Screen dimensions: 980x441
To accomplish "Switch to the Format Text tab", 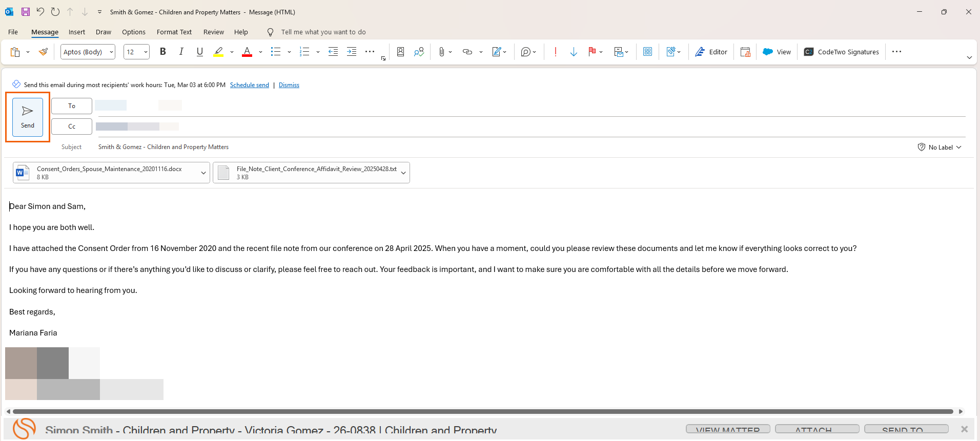I will click(174, 32).
